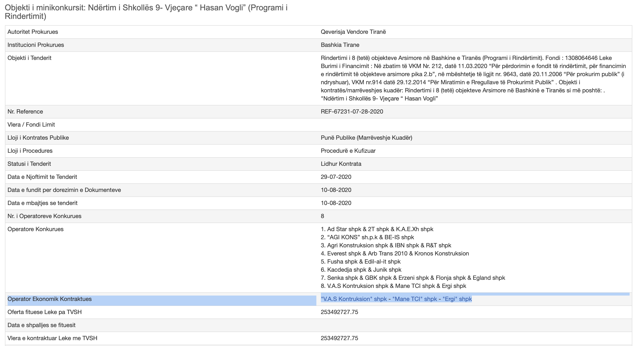Screen dimensions: 644x346
Task: Click the announcement date 29-07-2020
Action: pyautogui.click(x=336, y=177)
